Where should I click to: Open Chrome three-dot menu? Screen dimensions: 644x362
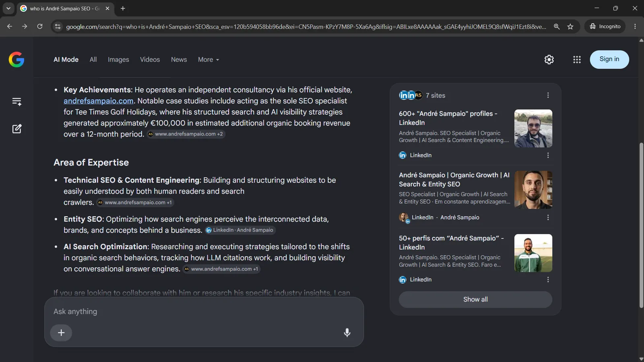pos(635,27)
